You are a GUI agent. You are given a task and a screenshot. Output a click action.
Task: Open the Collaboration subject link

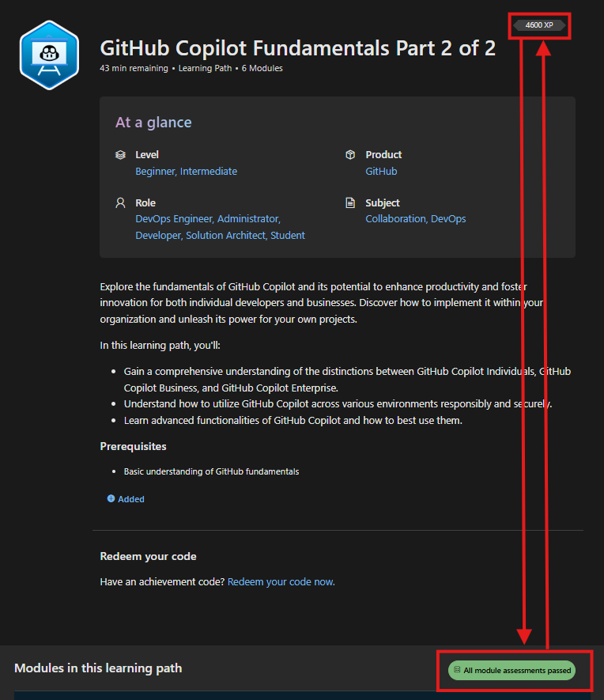click(396, 219)
